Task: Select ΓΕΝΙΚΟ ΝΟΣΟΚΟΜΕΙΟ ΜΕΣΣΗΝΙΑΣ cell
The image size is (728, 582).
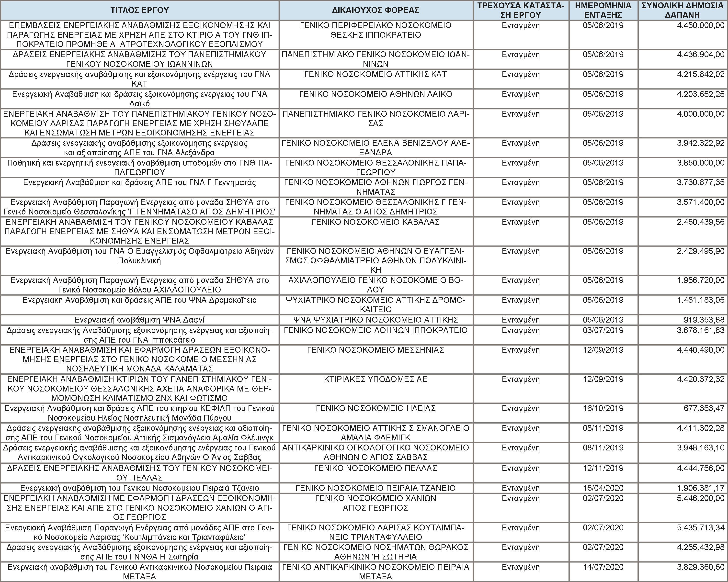Action: pyautogui.click(x=375, y=350)
